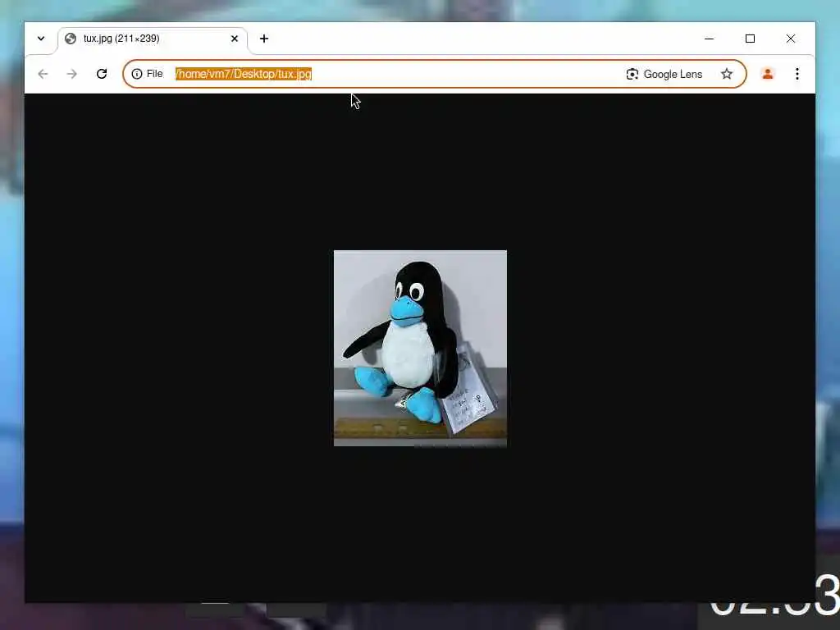The image size is (840, 630).
Task: Select the tux.jpg (211×239) tab
Action: pyautogui.click(x=152, y=39)
